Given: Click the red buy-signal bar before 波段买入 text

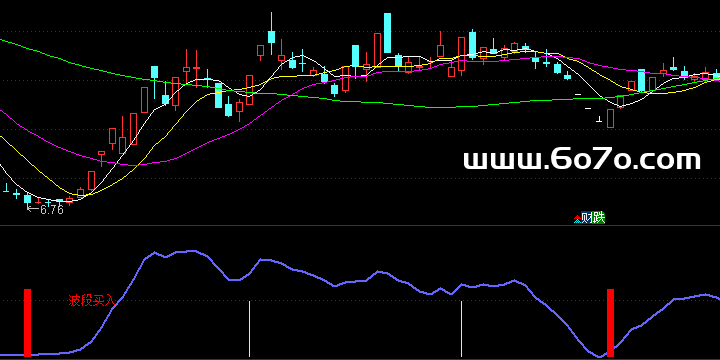Looking at the screenshot, I should pos(28,322).
